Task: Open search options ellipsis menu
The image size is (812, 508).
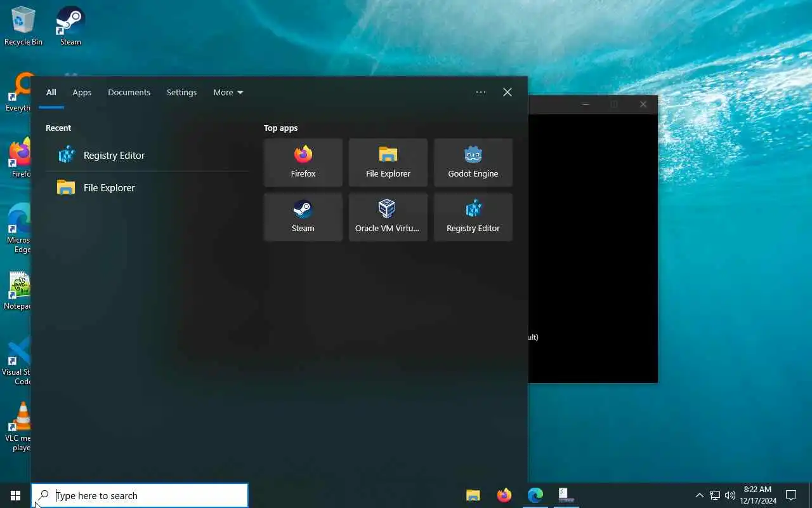Action: pyautogui.click(x=481, y=92)
